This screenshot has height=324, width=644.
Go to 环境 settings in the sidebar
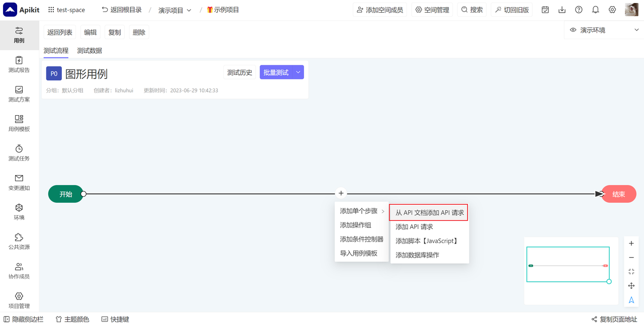click(19, 211)
